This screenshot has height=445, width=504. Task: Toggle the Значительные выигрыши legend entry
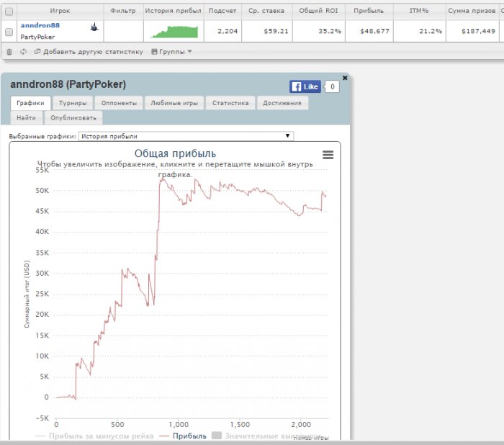tap(266, 436)
